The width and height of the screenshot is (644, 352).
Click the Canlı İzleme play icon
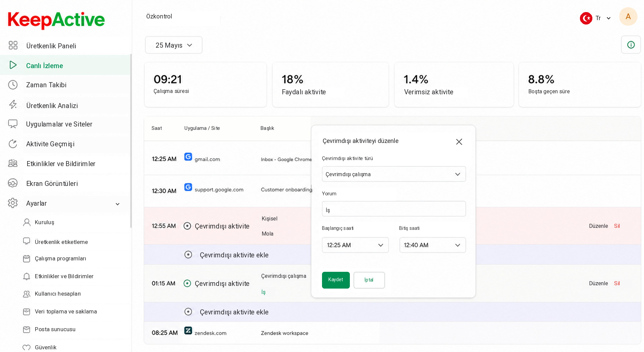click(x=13, y=65)
